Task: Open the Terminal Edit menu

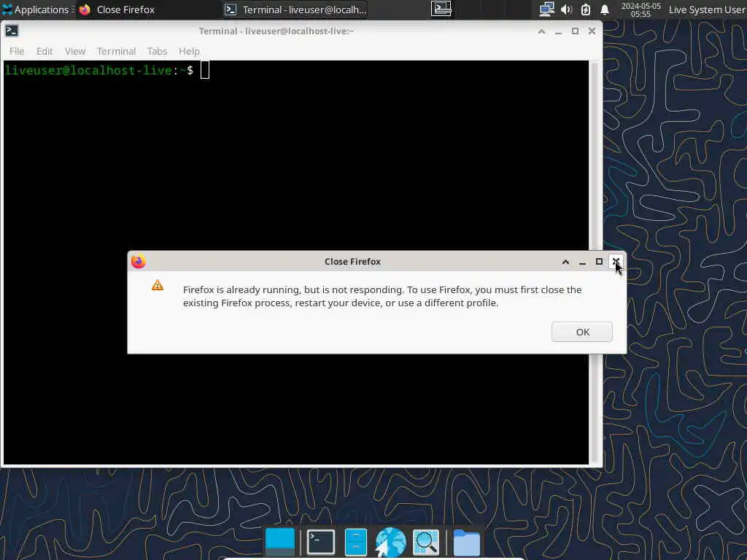Action: [x=44, y=51]
